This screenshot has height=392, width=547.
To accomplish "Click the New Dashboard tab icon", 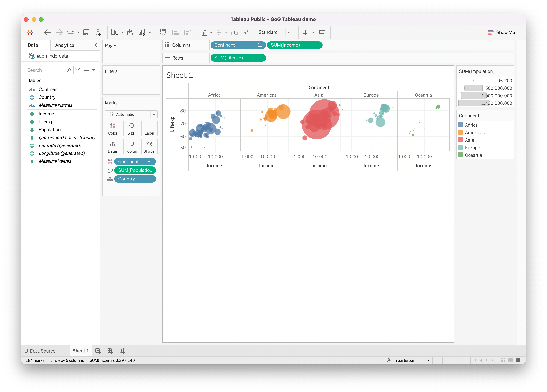I will [110, 351].
